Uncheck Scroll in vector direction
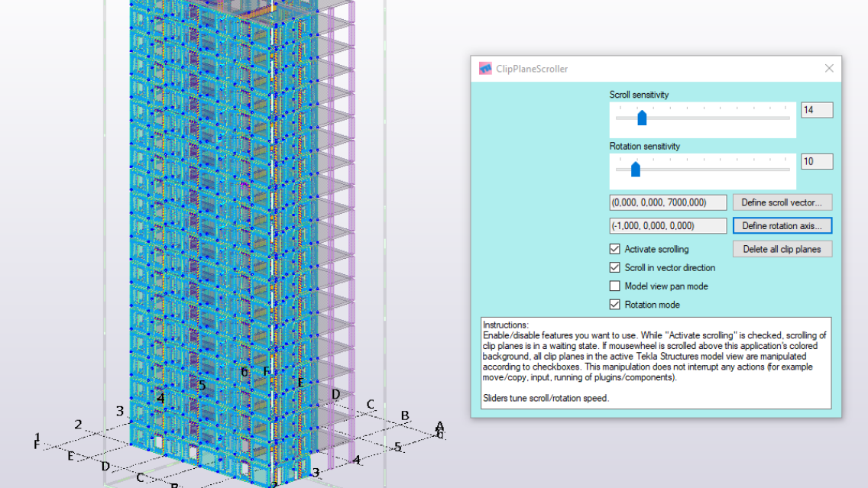Screen dimensions: 868x488 coord(614,267)
